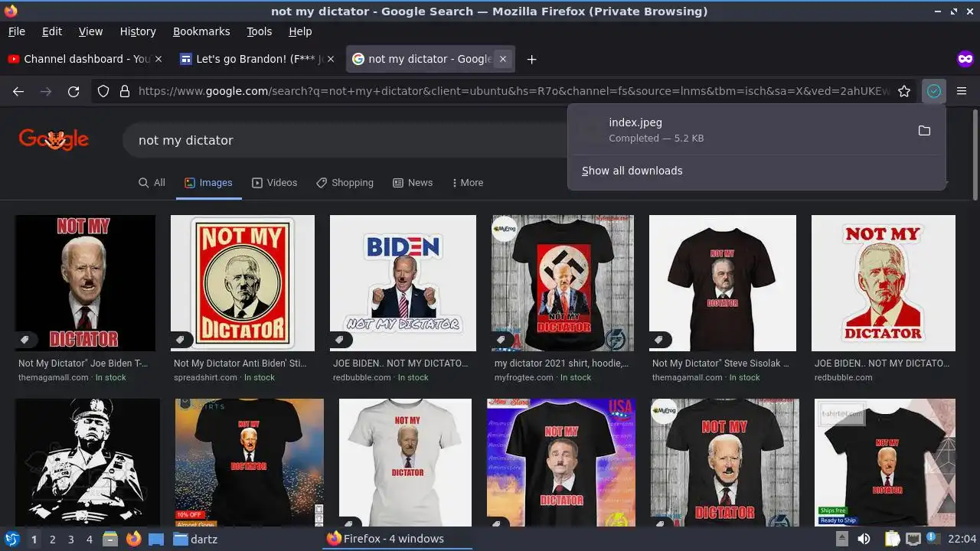Open the Tools menu
This screenshot has height=551, width=980.
259,31
